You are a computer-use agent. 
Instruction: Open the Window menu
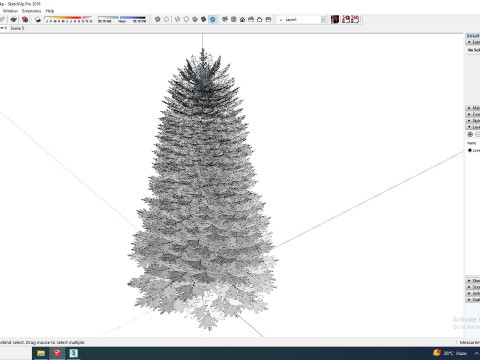point(10,11)
